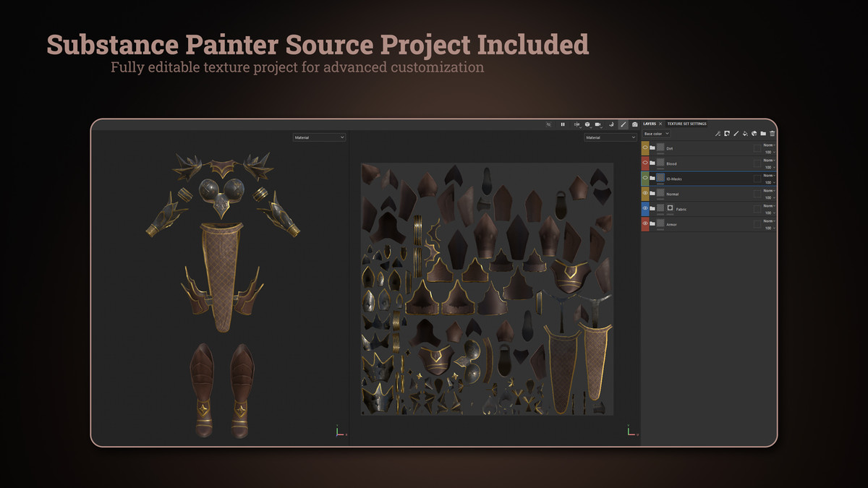Screen dimensions: 868x488
Task: Select the Layers tab
Action: 650,124
